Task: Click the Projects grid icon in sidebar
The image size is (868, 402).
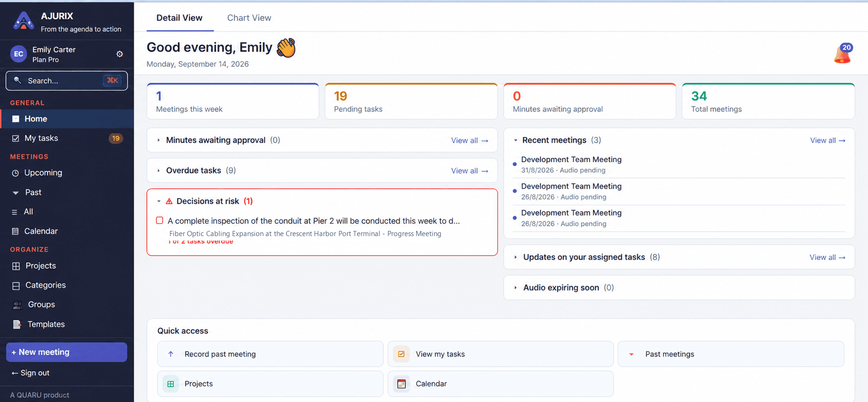Action: pyautogui.click(x=16, y=266)
